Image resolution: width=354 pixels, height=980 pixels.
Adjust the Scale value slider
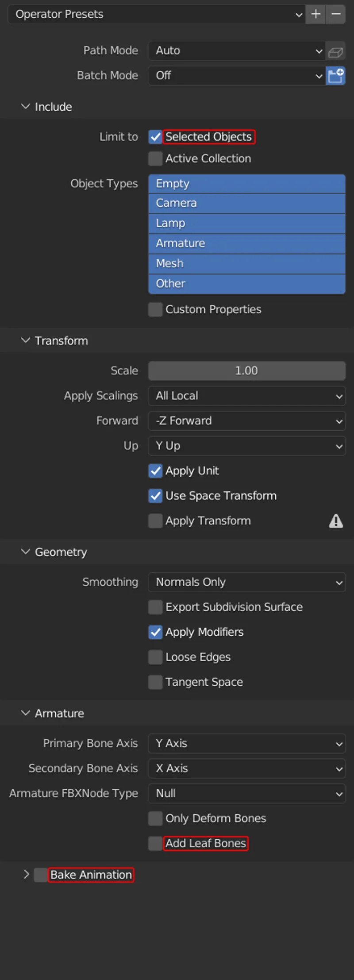click(246, 371)
